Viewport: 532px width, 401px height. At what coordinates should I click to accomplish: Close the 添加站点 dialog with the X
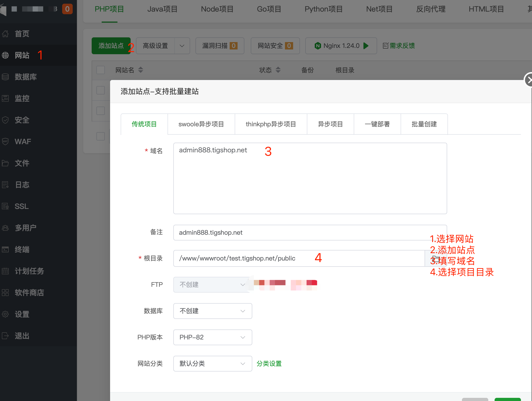click(x=529, y=80)
